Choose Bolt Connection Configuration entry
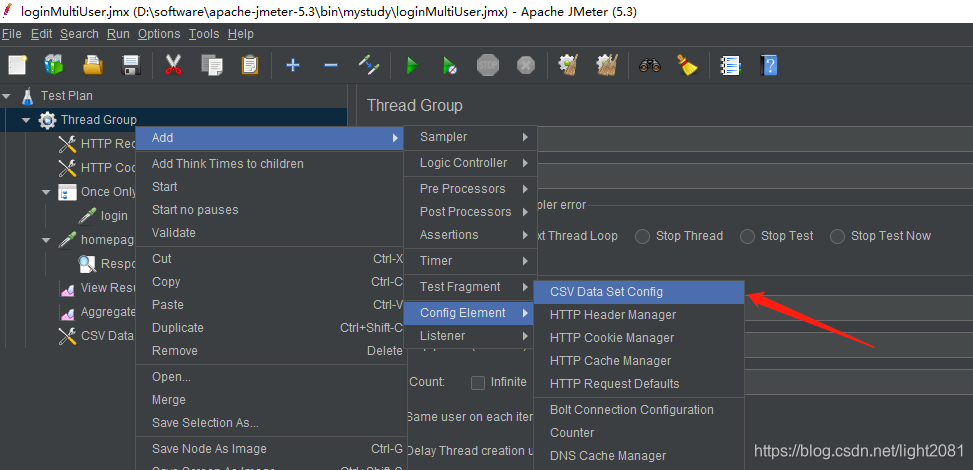973x470 pixels. (x=639, y=410)
